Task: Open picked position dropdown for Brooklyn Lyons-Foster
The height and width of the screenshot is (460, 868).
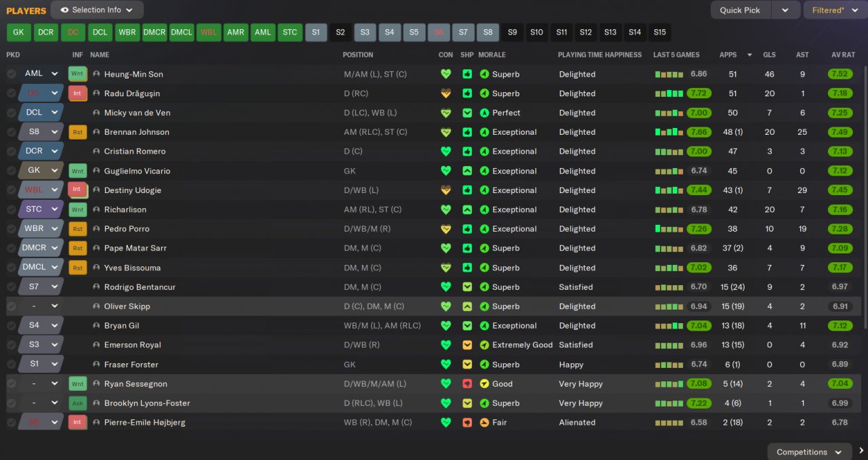Action: coord(42,403)
